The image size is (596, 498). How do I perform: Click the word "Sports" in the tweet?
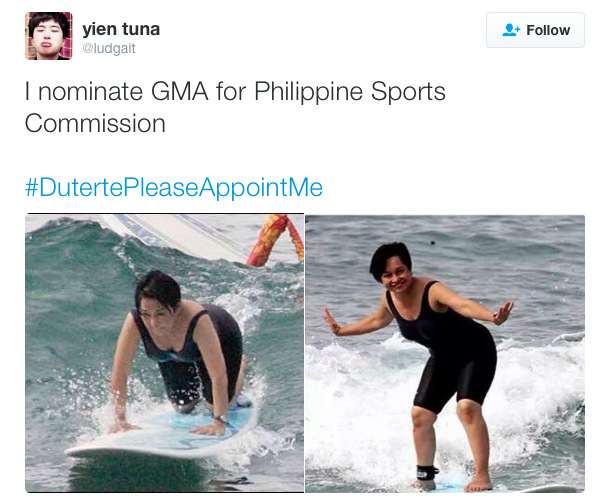click(x=408, y=92)
